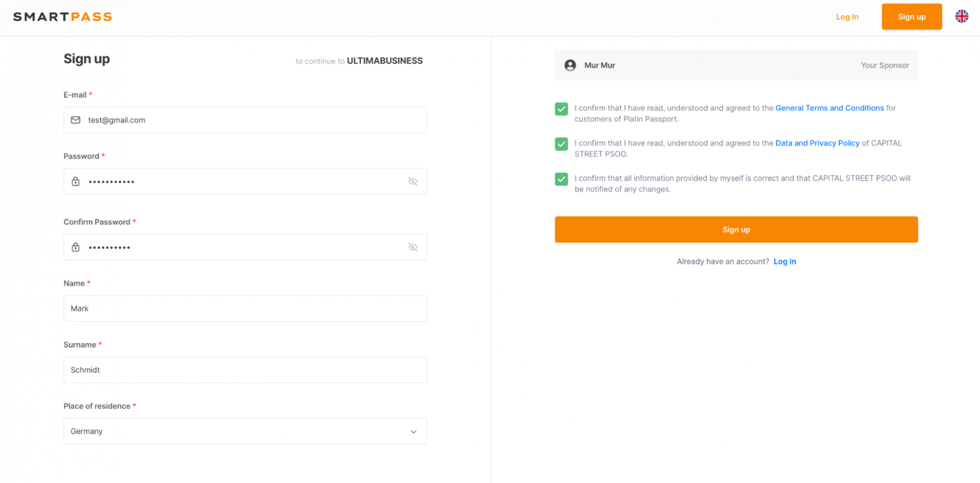Reveal the Confirm Password field text

pyautogui.click(x=413, y=248)
